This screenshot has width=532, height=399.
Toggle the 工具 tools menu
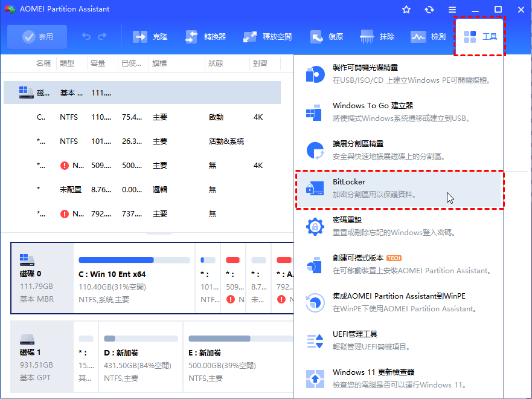(479, 37)
